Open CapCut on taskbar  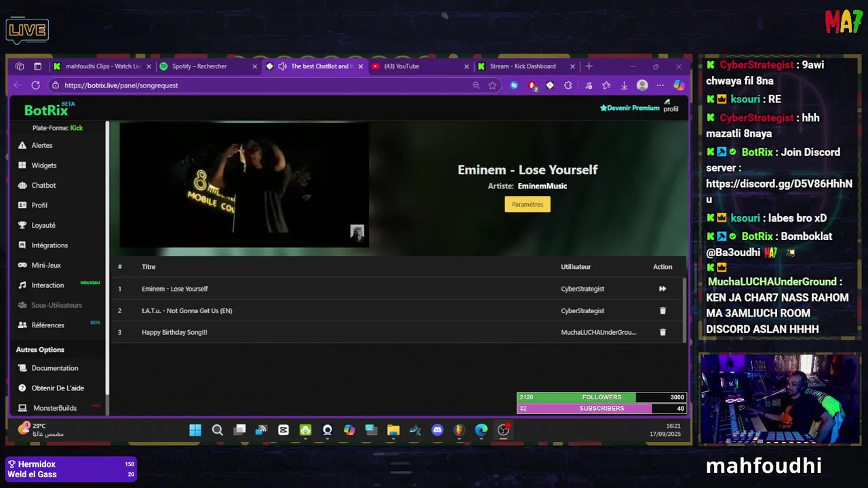point(283,430)
